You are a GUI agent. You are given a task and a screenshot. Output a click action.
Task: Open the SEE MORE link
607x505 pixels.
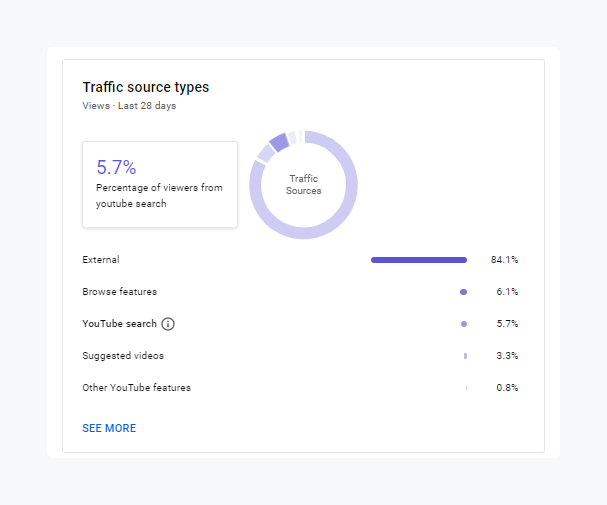pos(109,428)
